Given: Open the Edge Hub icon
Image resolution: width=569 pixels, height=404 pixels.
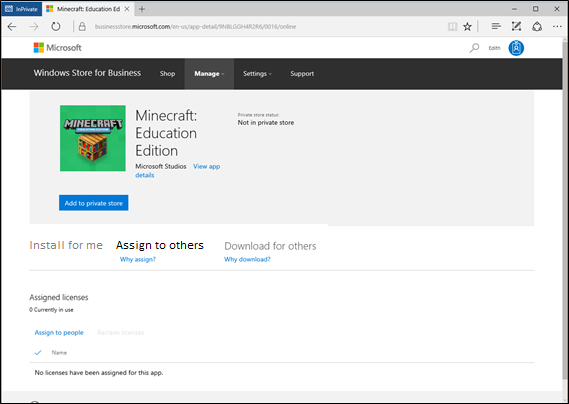Looking at the screenshot, I should (496, 26).
